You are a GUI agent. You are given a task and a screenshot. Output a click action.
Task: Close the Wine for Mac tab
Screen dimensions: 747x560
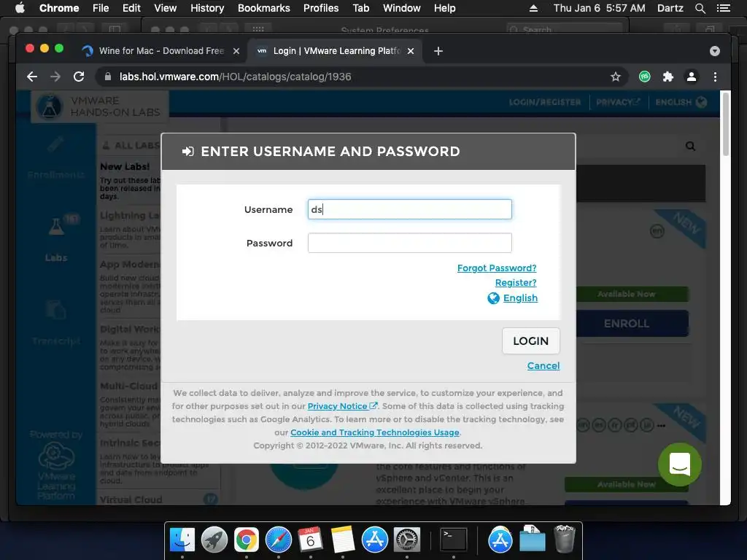tap(236, 51)
